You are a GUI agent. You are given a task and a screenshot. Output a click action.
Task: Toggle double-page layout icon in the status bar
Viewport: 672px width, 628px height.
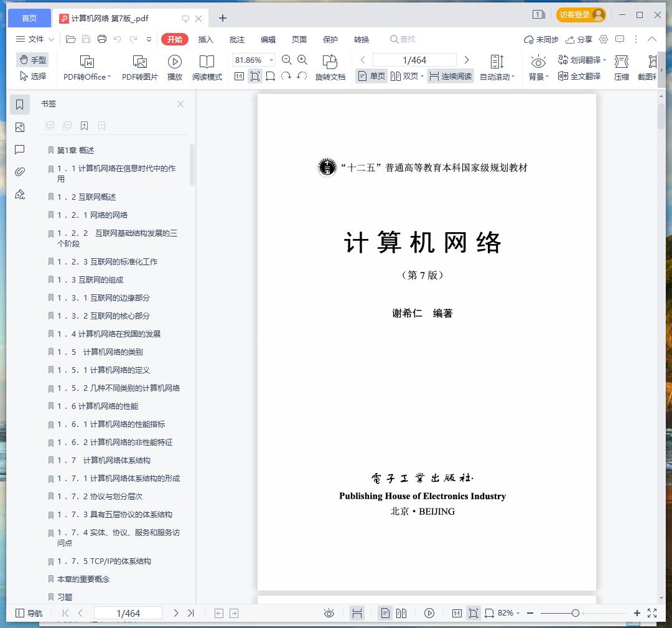(401, 614)
